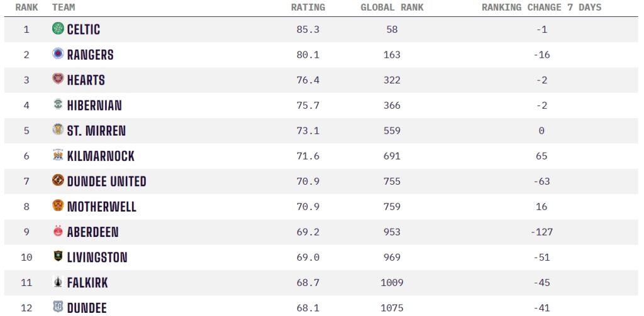
Task: Click the Hearts club crest icon
Action: click(x=58, y=80)
